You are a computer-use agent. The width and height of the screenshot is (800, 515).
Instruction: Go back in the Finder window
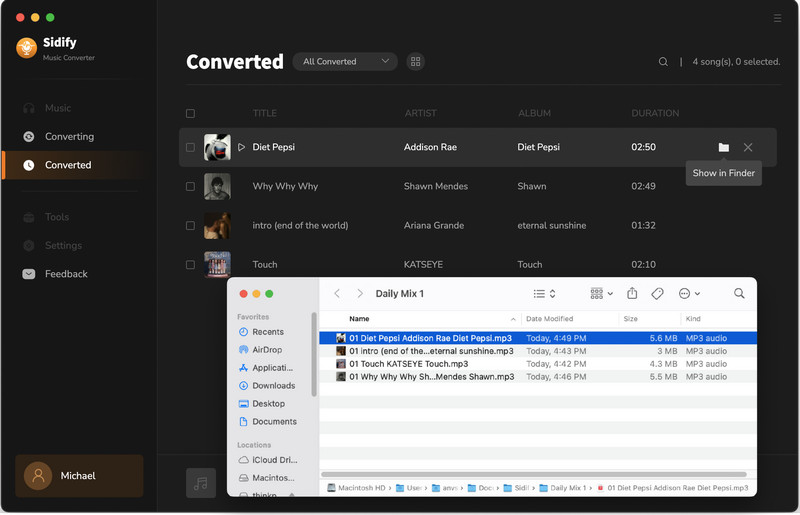point(337,293)
